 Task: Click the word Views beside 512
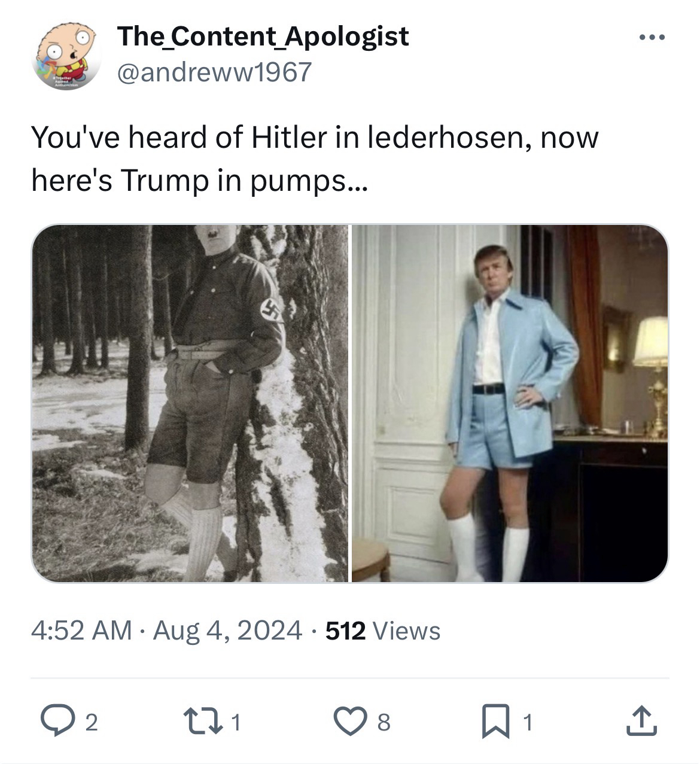coord(406,631)
